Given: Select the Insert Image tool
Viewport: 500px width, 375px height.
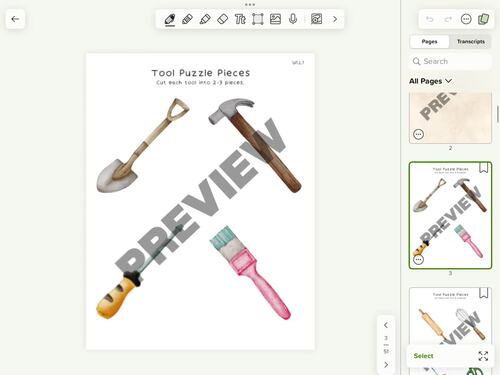Looking at the screenshot, I should (x=275, y=19).
